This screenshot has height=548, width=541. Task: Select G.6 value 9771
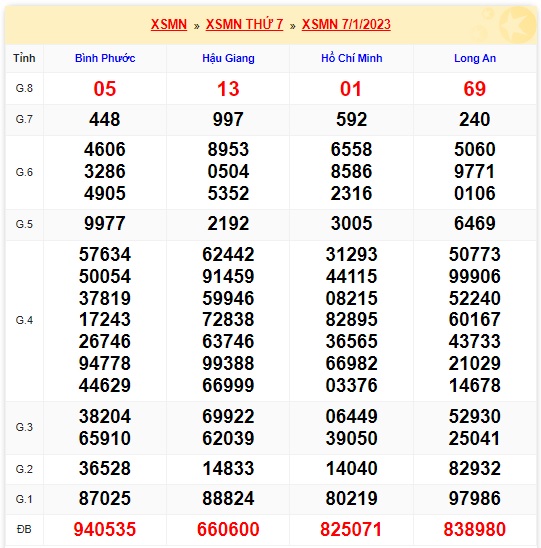point(475,172)
